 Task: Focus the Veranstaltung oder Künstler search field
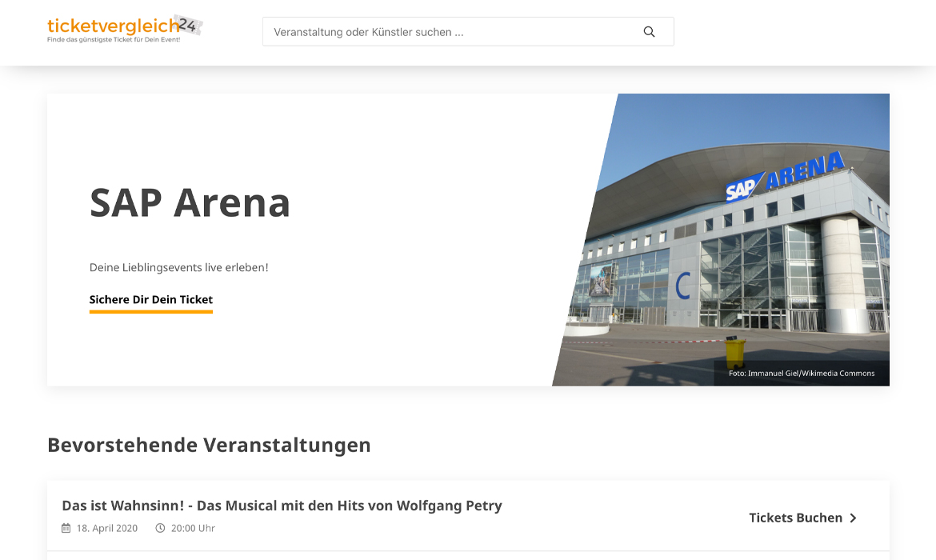pos(468,32)
